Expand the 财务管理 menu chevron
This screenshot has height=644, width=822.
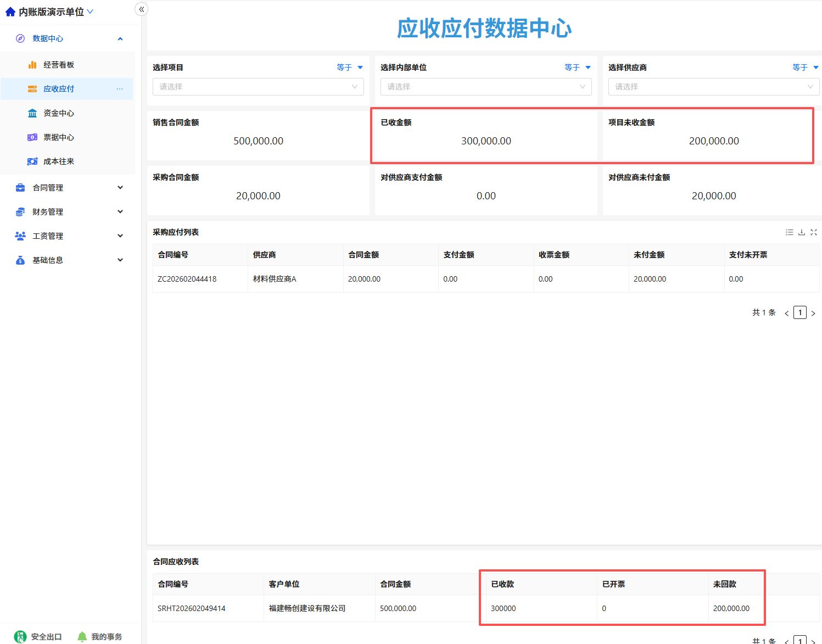120,212
